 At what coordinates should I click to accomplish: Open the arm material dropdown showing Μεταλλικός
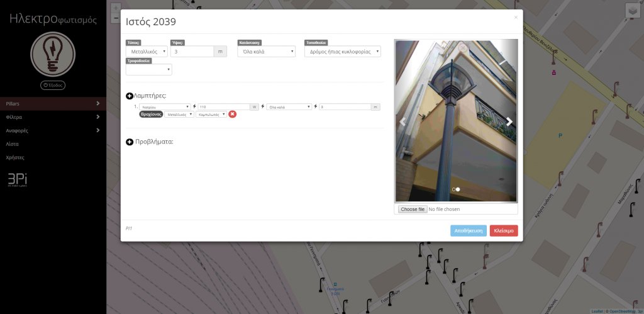pyautogui.click(x=179, y=115)
